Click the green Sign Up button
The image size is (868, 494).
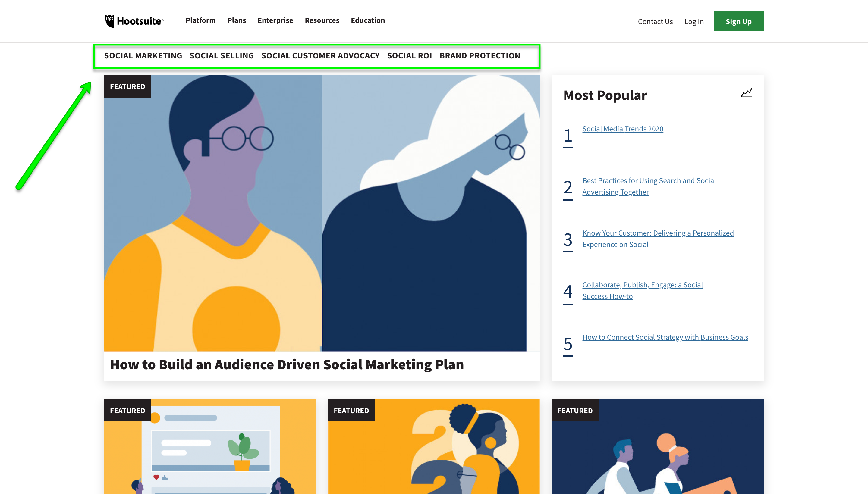click(x=738, y=21)
